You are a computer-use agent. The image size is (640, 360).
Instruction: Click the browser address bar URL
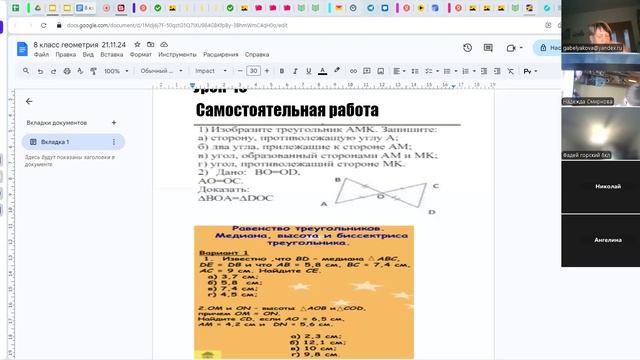(x=177, y=25)
